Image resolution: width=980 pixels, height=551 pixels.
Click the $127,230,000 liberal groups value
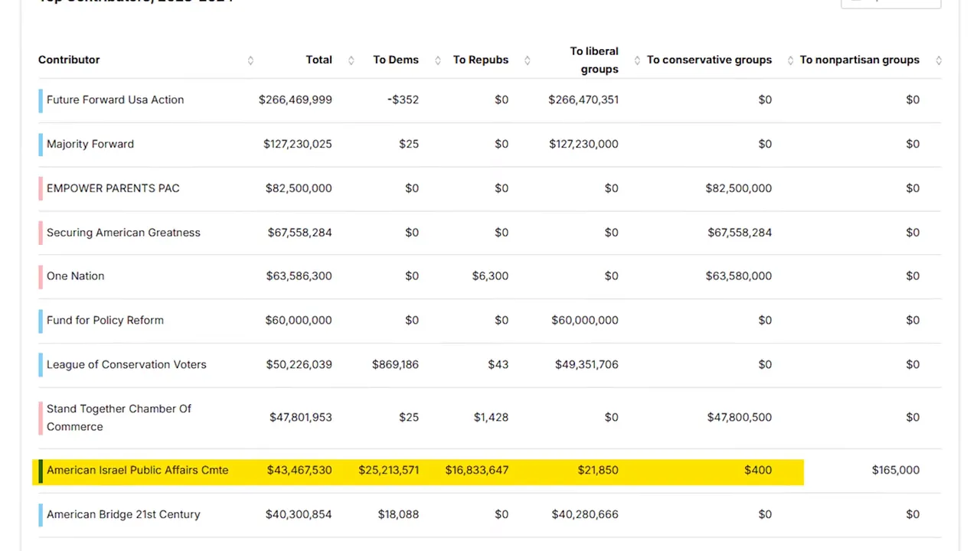tap(583, 144)
